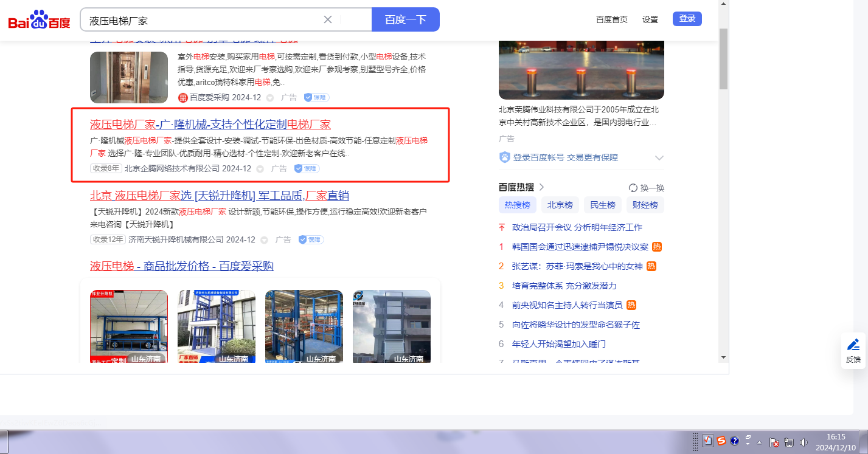Image resolution: width=868 pixels, height=454 pixels.
Task: Click the 换一换 refresh icon
Action: click(633, 188)
